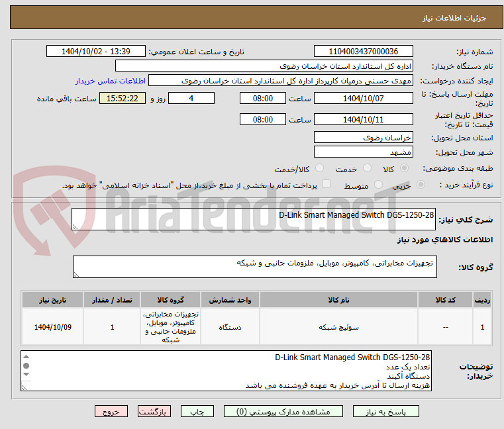Click the 'توضیحات خریدار:' label
This screenshot has width=504, height=429.
[476, 371]
